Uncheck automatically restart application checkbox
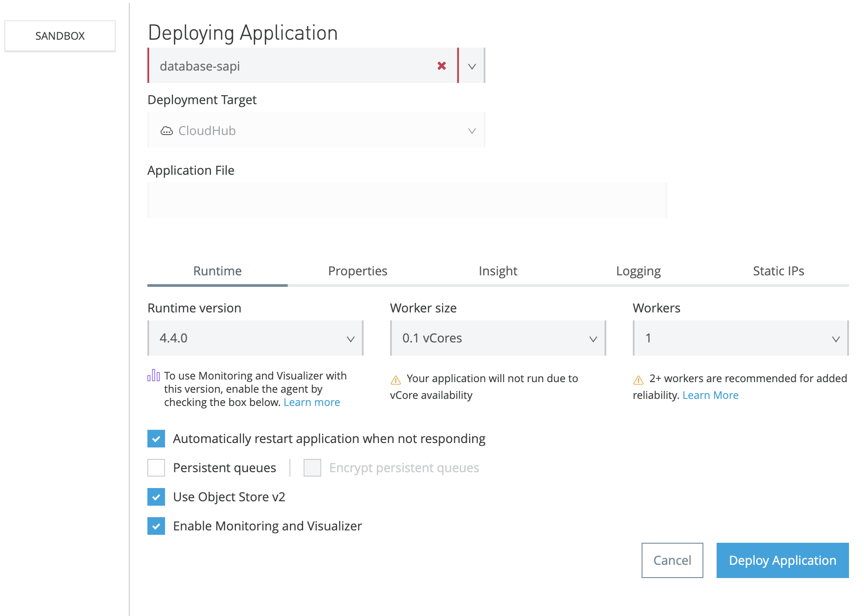 point(156,439)
